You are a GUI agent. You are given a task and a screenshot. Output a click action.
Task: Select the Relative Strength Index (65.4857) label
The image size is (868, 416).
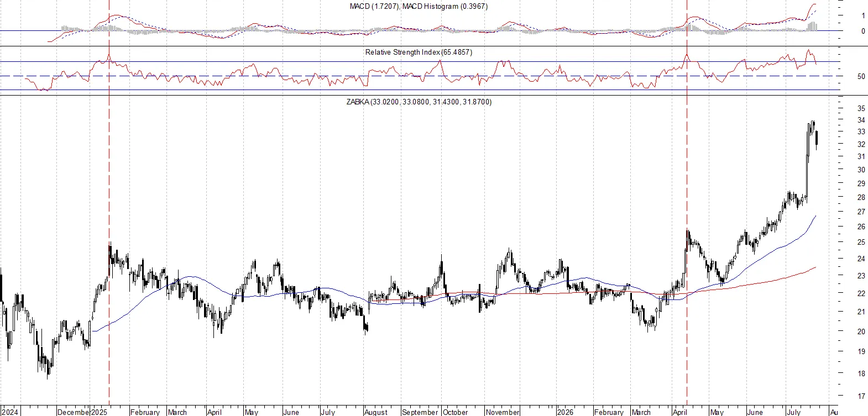[x=419, y=52]
